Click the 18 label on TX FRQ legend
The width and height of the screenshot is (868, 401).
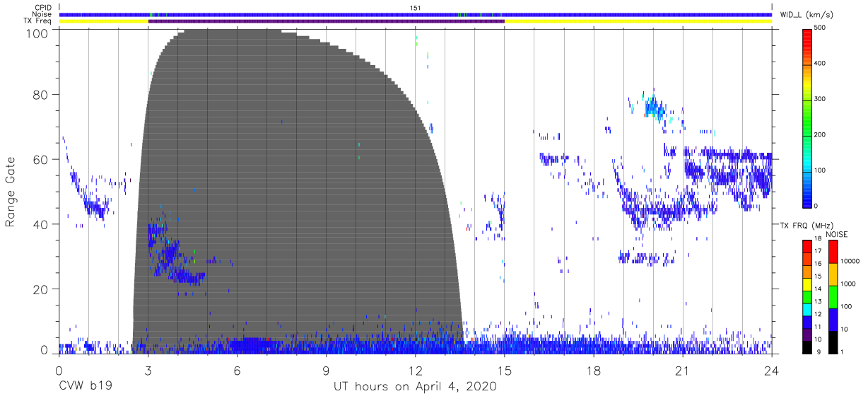click(819, 239)
